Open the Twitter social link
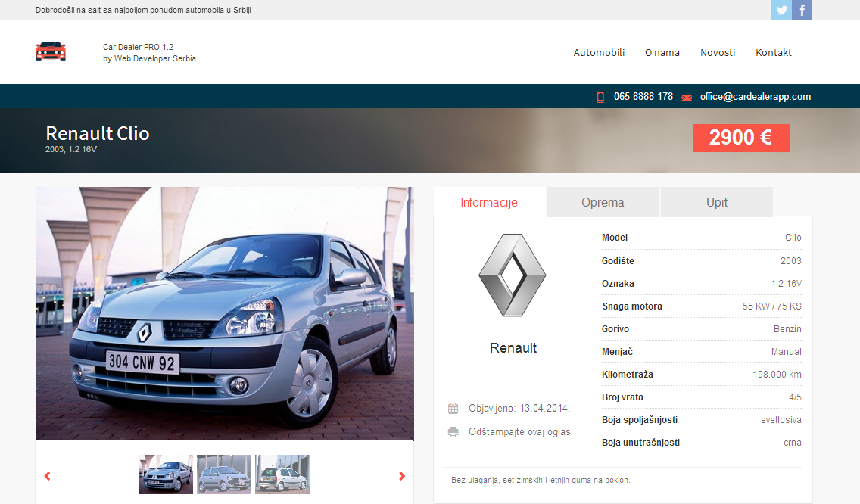The height and width of the screenshot is (504, 860). tap(781, 10)
